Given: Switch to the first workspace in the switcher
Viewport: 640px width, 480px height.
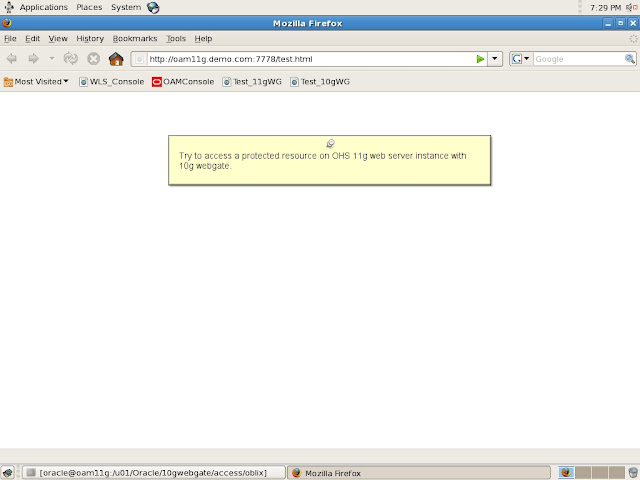Looking at the screenshot, I should click(x=566, y=473).
